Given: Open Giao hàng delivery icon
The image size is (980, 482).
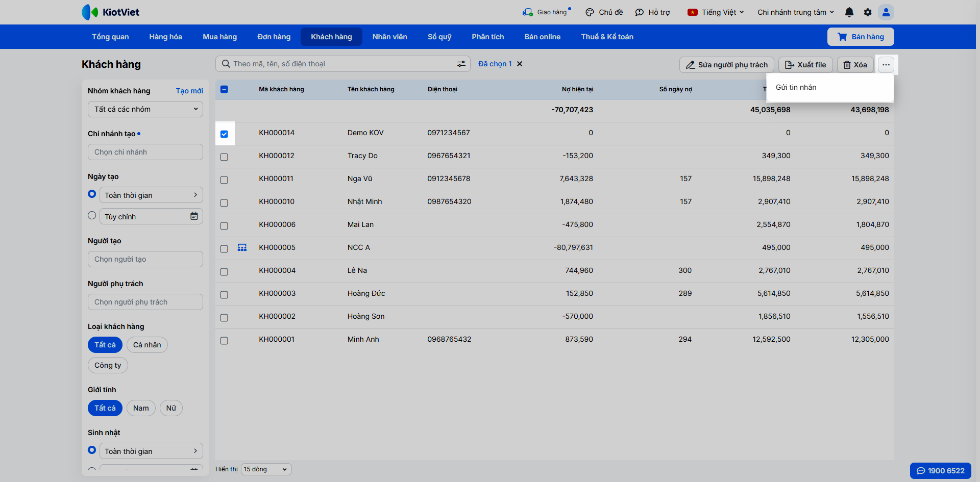Looking at the screenshot, I should (527, 12).
